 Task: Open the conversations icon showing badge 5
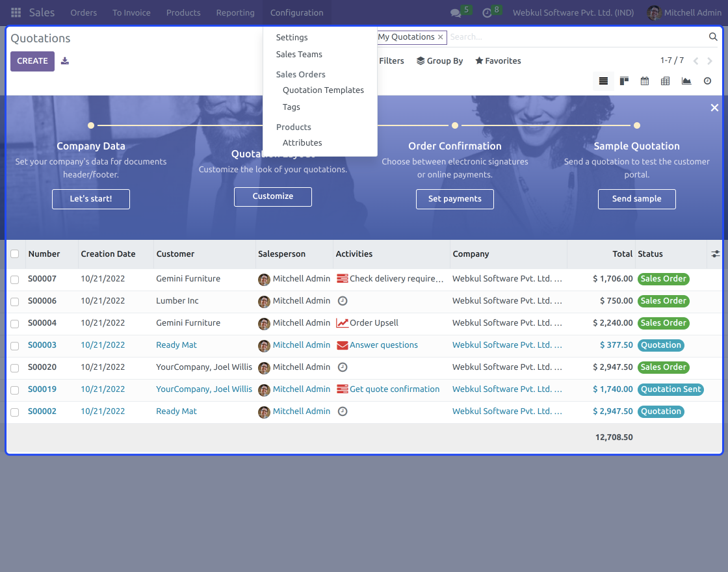pyautogui.click(x=456, y=13)
